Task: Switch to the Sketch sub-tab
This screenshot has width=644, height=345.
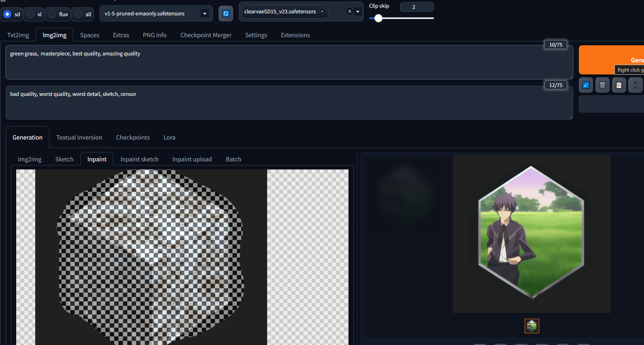Action: point(64,159)
